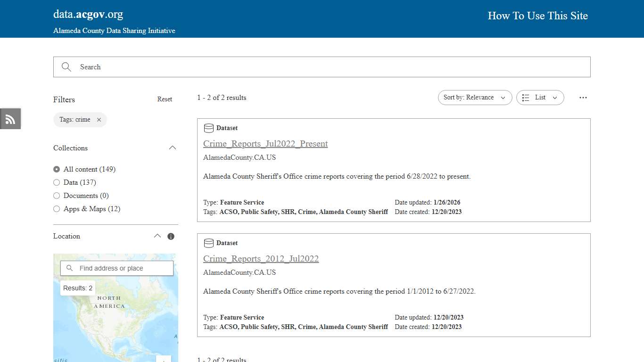Open the overflow menu with three dots
The width and height of the screenshot is (644, 362).
(x=583, y=98)
